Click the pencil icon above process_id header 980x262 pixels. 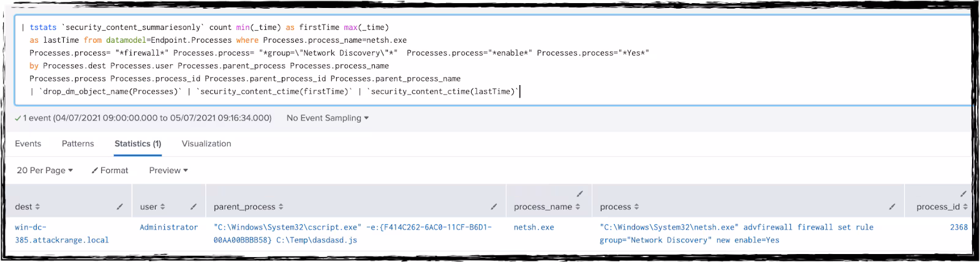963,193
